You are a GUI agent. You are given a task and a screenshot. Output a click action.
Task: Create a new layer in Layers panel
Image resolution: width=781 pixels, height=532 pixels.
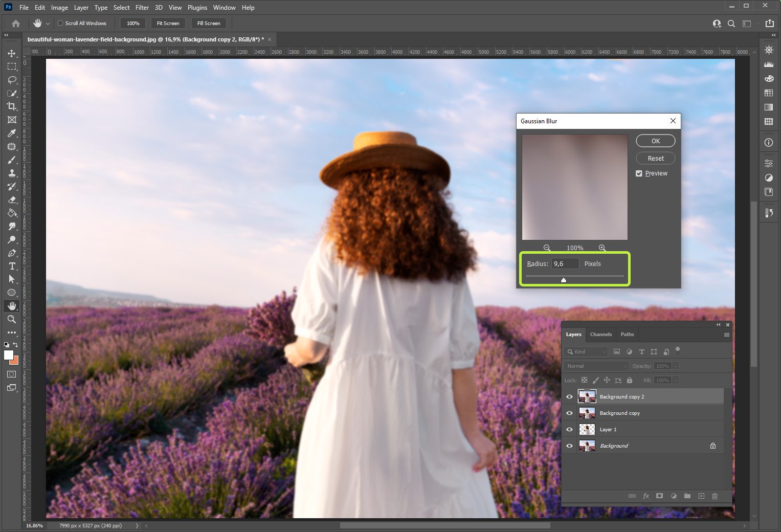[701, 496]
